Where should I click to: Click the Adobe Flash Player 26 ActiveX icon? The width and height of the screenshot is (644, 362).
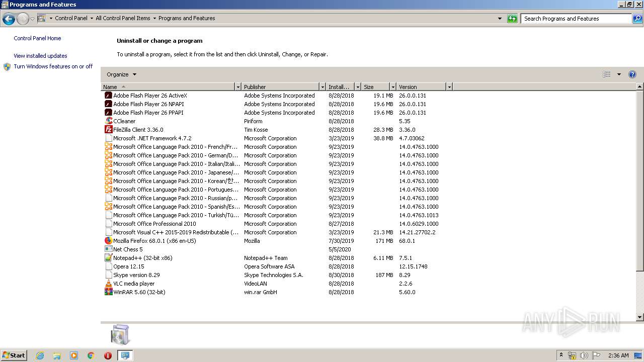[108, 96]
